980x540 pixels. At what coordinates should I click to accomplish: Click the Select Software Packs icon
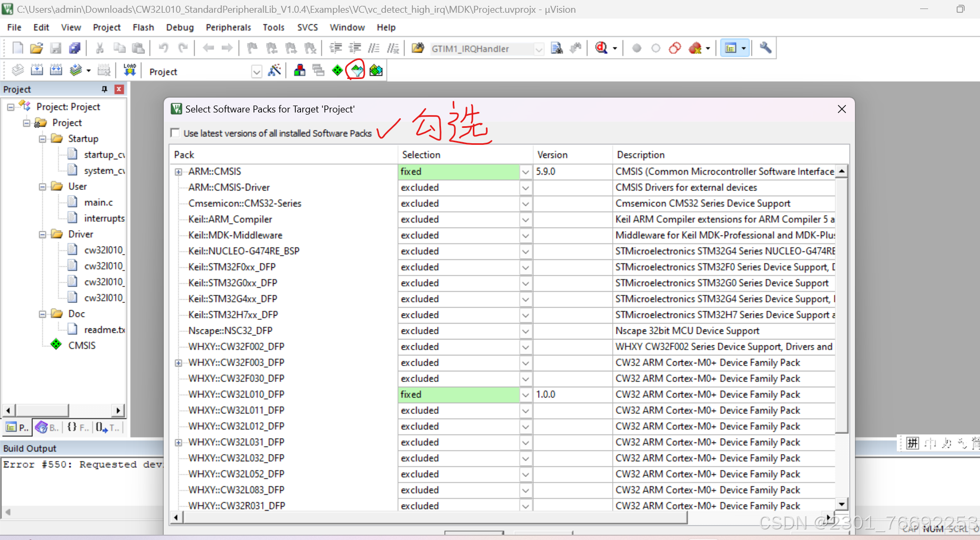point(357,70)
